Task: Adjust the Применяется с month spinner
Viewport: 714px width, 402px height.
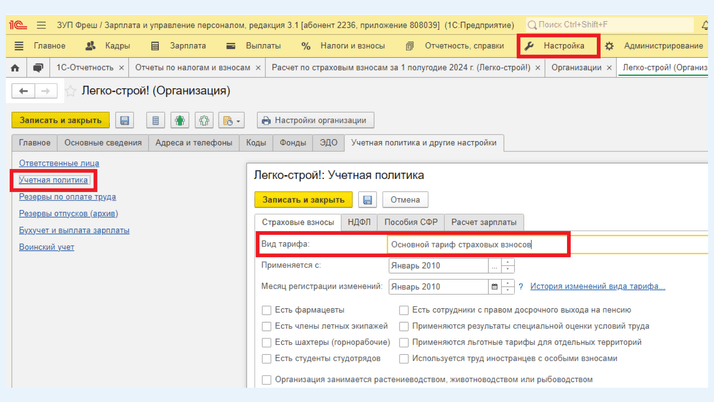Action: (x=508, y=266)
